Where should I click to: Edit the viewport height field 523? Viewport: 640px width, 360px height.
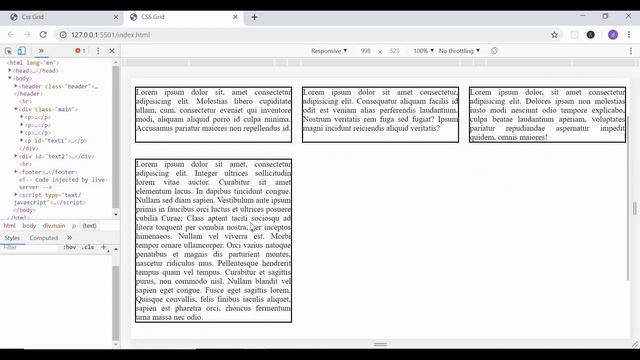(394, 51)
